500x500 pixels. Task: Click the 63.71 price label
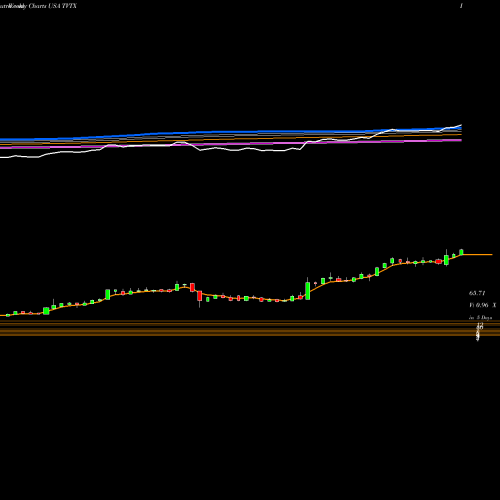point(477,293)
